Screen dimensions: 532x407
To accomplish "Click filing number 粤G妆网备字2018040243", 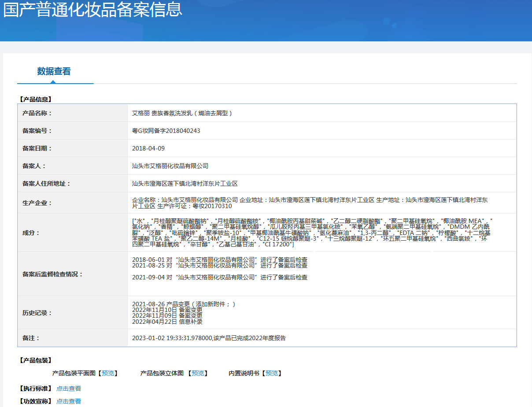I will coord(166,131).
